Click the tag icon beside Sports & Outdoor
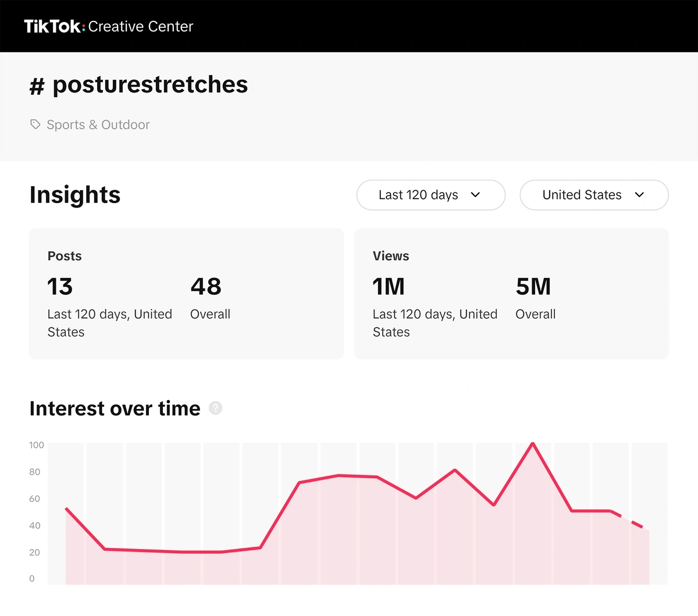The image size is (698, 616). pos(35,124)
